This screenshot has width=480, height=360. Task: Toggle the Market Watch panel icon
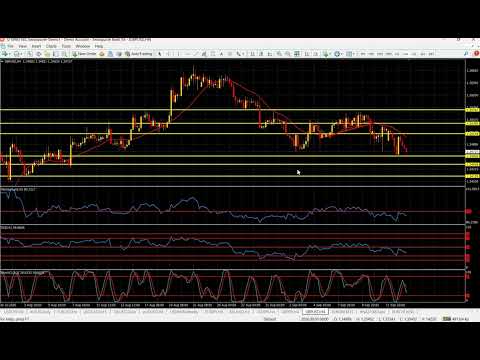click(30, 54)
